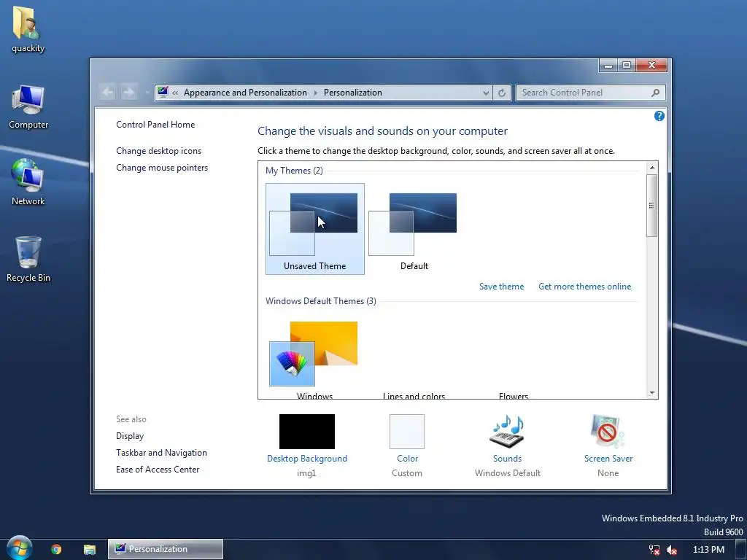747x560 pixels.
Task: Click the Color label link
Action: [x=407, y=459]
